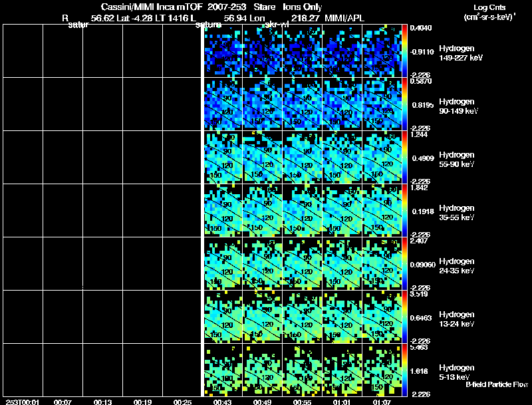Screen dimensions: 532x405
Task: Click the 0.6463 color scale value
Action: tap(421, 318)
